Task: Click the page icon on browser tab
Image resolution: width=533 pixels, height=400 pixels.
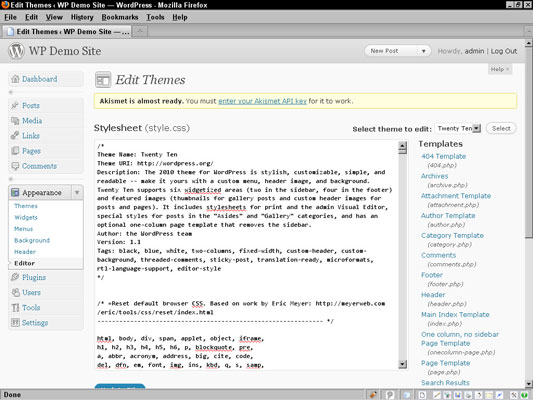Action: point(11,32)
